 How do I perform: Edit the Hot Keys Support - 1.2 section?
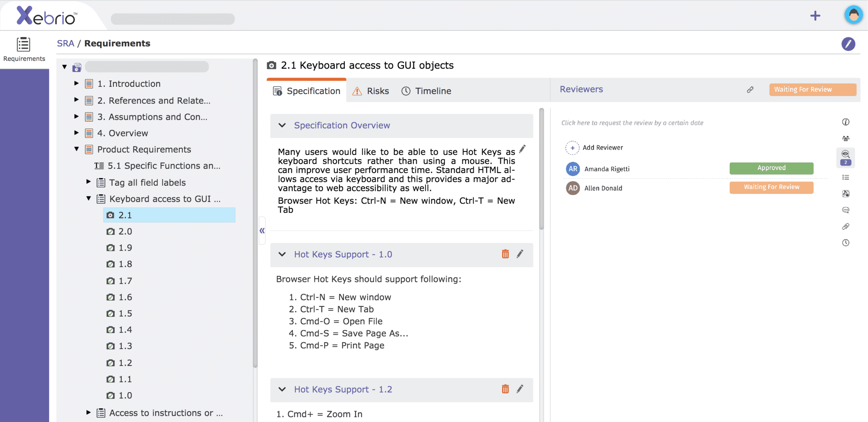(x=520, y=389)
